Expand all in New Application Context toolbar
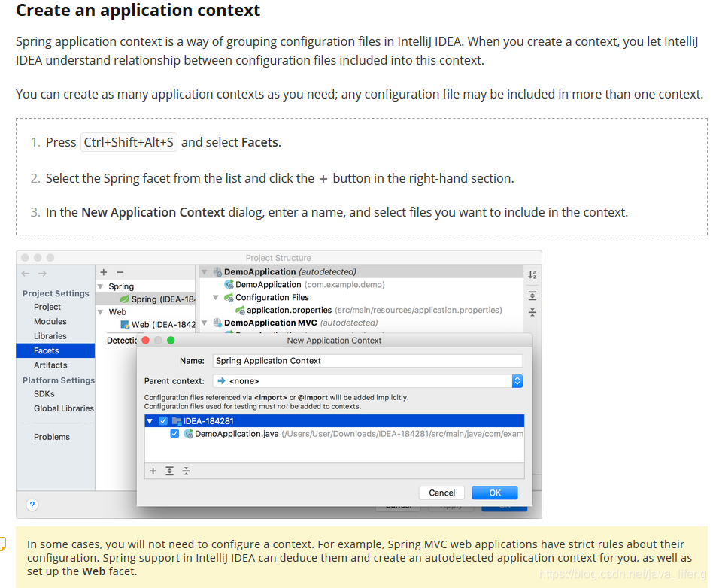 (170, 471)
